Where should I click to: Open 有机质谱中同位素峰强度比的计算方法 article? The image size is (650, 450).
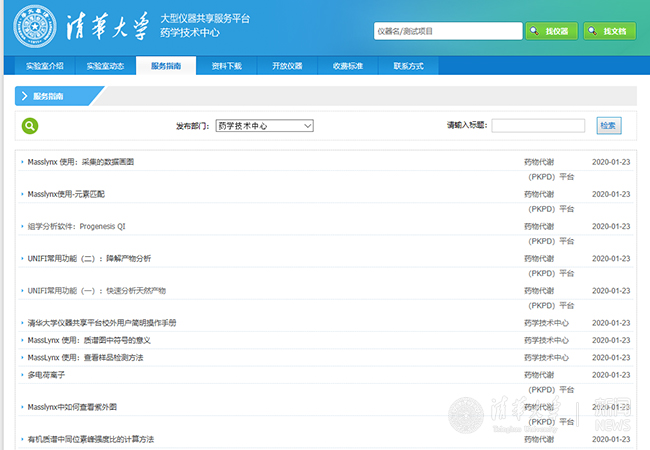pyautogui.click(x=91, y=439)
